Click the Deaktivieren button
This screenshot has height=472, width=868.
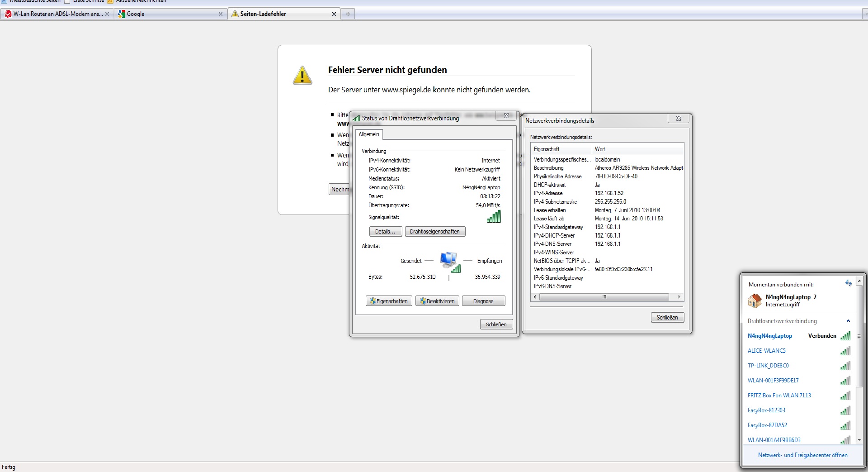pos(437,301)
